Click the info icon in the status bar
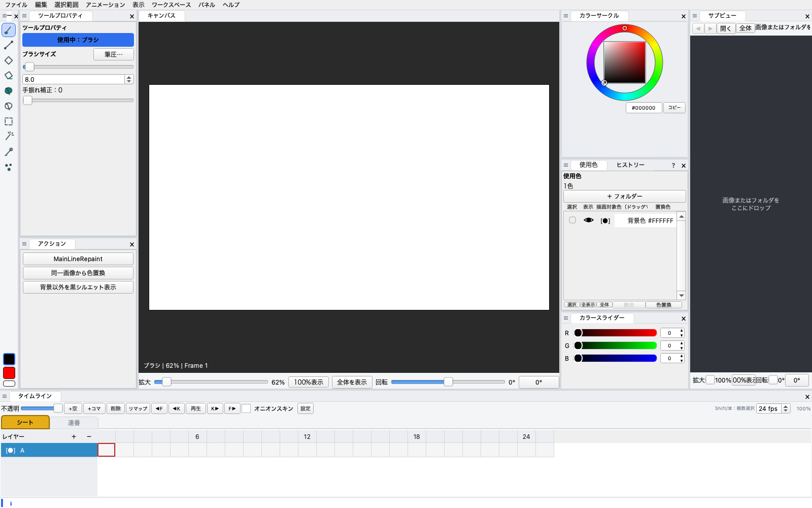The image size is (812, 508). click(x=11, y=503)
